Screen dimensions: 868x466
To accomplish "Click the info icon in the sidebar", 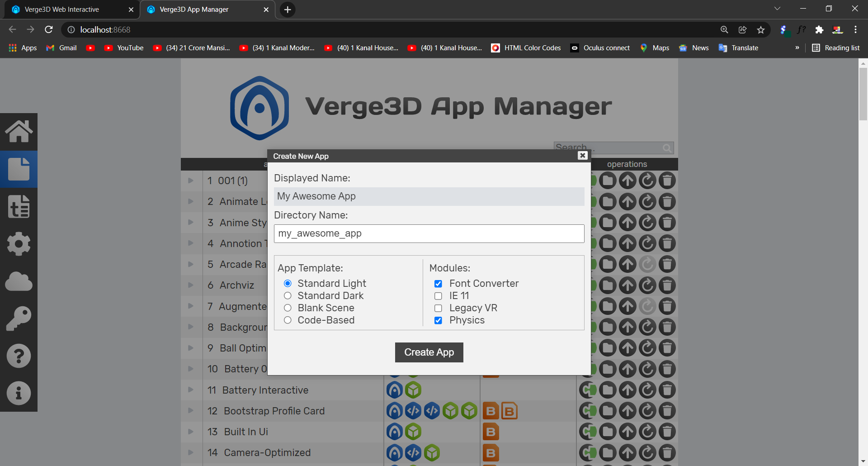I will coord(19,393).
